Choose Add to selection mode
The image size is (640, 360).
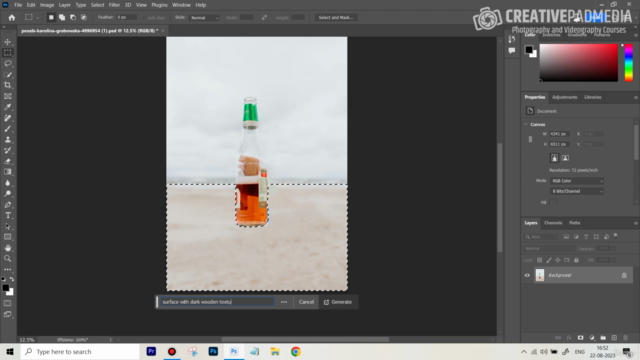62,18
